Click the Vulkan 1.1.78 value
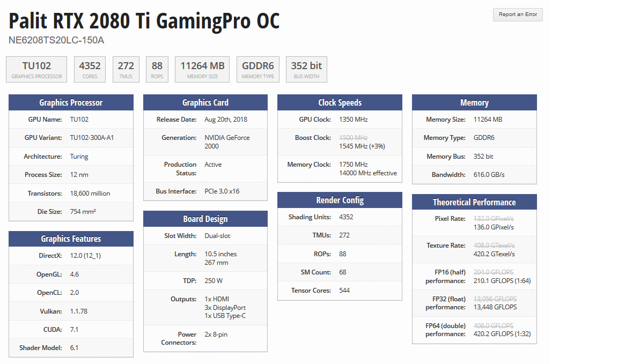This screenshot has height=364, width=618. (79, 311)
